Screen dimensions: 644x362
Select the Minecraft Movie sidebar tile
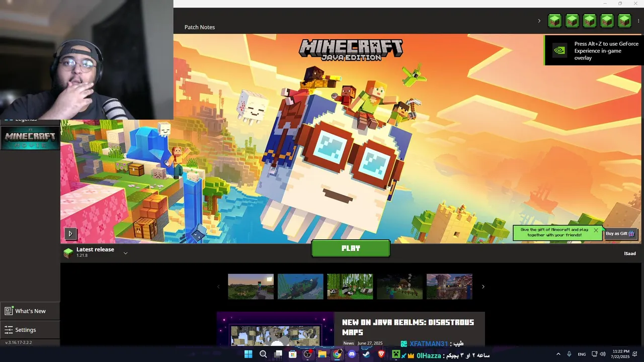coord(30,138)
